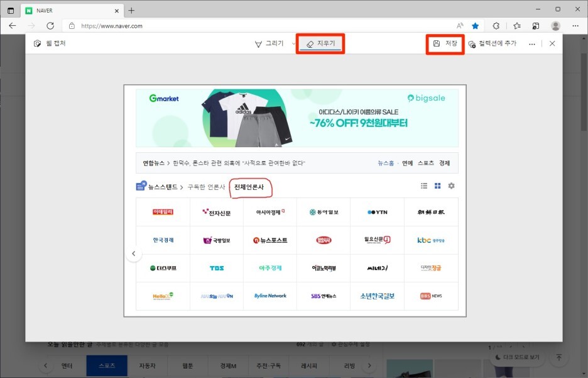Viewport: 588px width, 378px height.
Task: Open 아시아경제 press logo
Action: point(270,212)
